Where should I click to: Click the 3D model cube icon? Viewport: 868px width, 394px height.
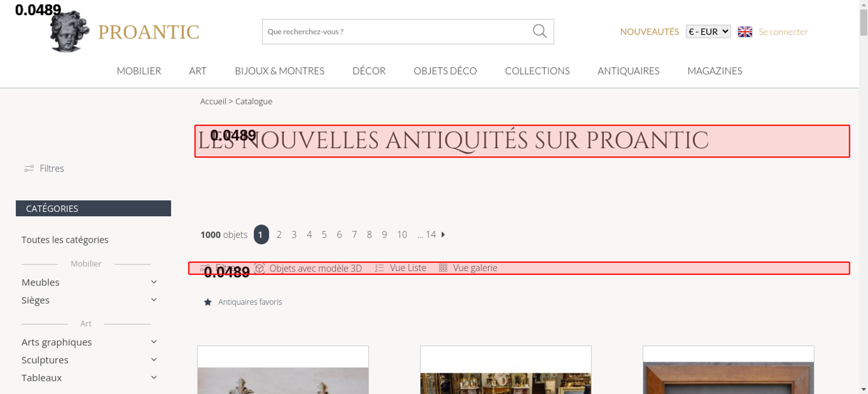click(260, 268)
